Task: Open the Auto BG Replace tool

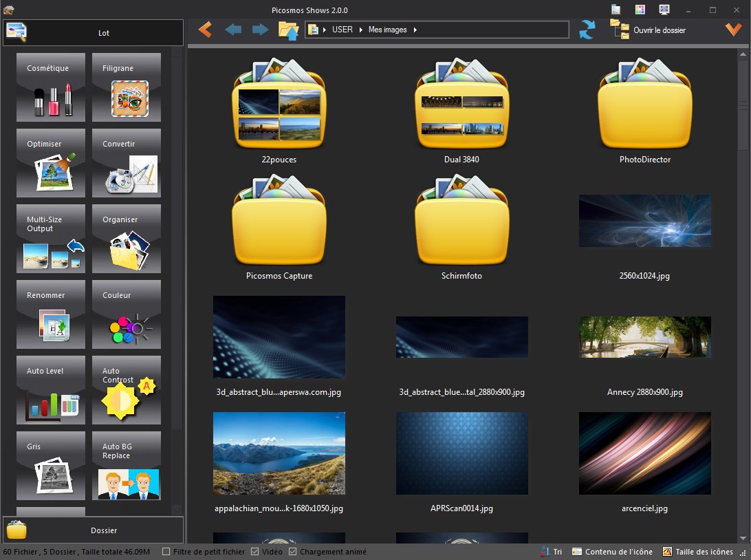Action: [x=127, y=466]
